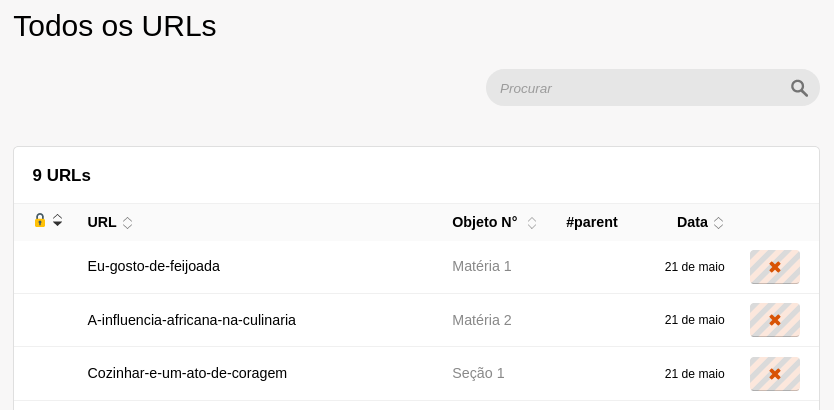Click the Matéria 1 object cell
The image size is (834, 410).
tap(482, 266)
